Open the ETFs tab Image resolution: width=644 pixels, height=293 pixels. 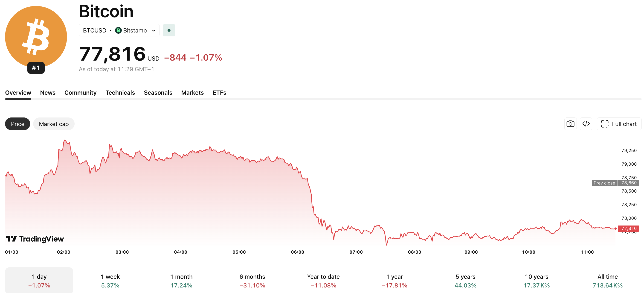pos(219,93)
